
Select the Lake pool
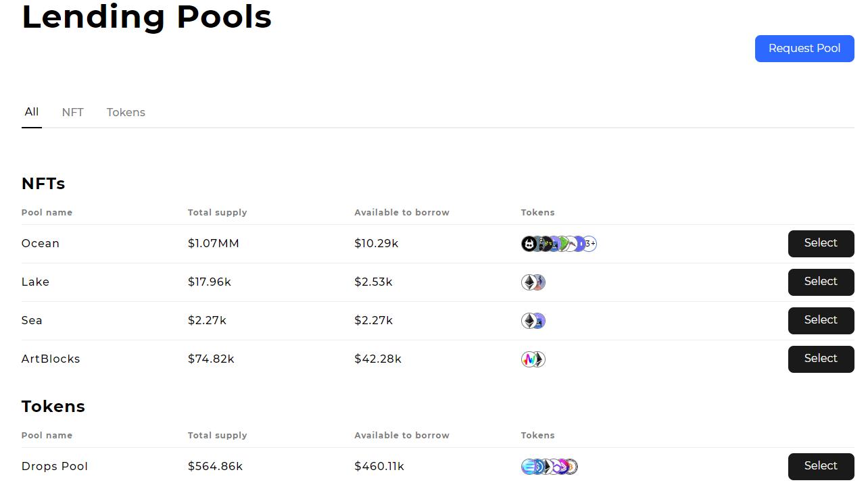tap(821, 282)
